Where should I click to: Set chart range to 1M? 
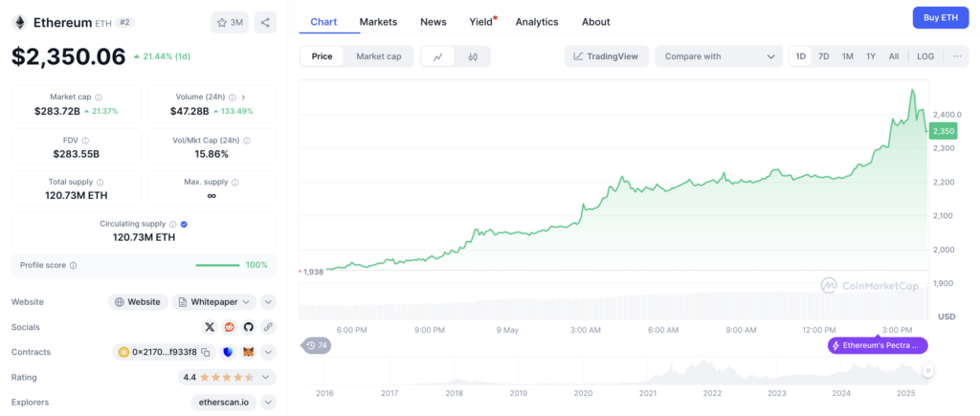click(x=848, y=56)
